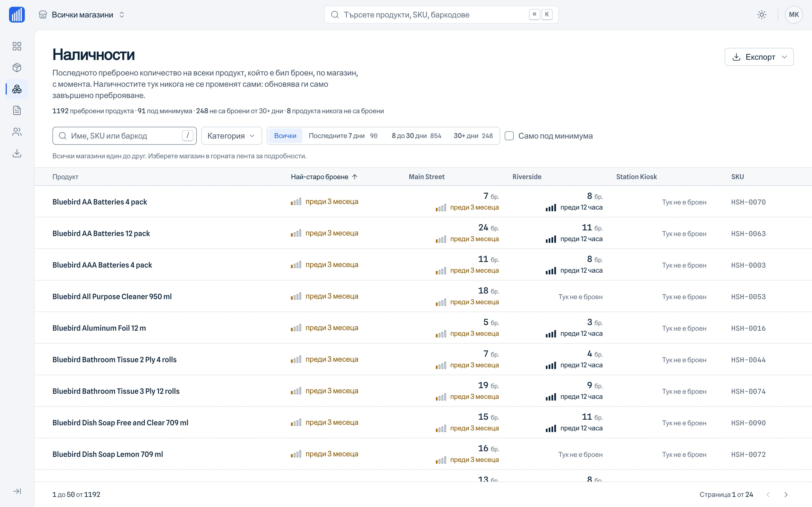Expand the sidebar with arrow icon
The image size is (812, 507).
17,491
